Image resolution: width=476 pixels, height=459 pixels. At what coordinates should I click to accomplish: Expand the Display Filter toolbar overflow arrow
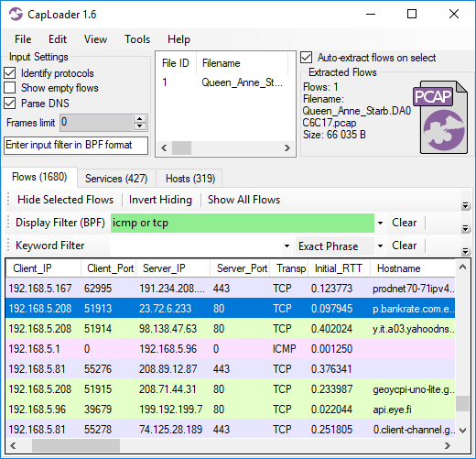[x=465, y=228]
